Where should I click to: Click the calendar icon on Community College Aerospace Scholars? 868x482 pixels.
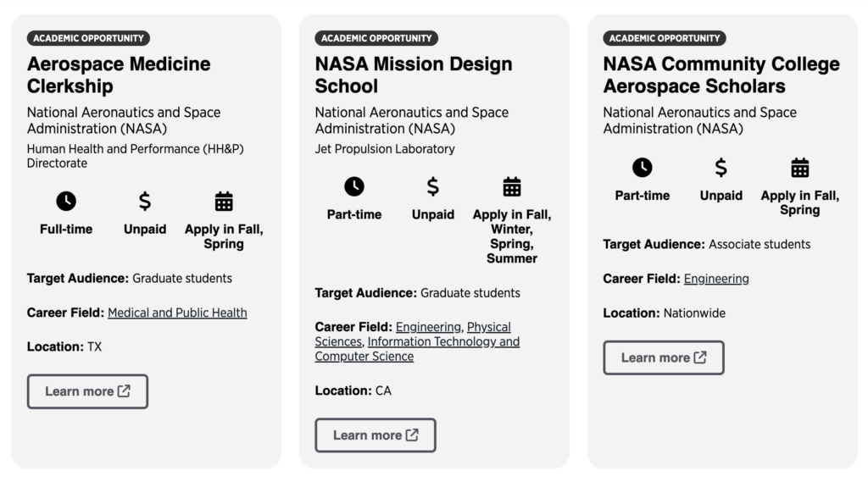point(800,168)
